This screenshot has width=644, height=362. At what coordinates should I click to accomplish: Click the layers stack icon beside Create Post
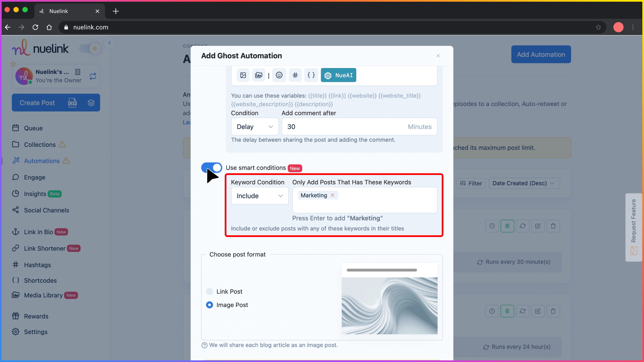pyautogui.click(x=91, y=103)
